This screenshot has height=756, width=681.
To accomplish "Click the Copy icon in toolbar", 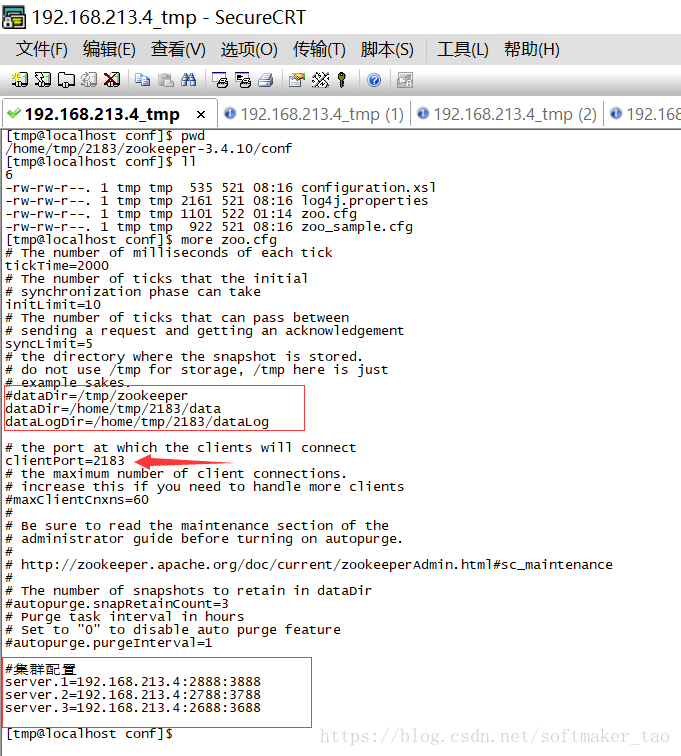I will [142, 80].
